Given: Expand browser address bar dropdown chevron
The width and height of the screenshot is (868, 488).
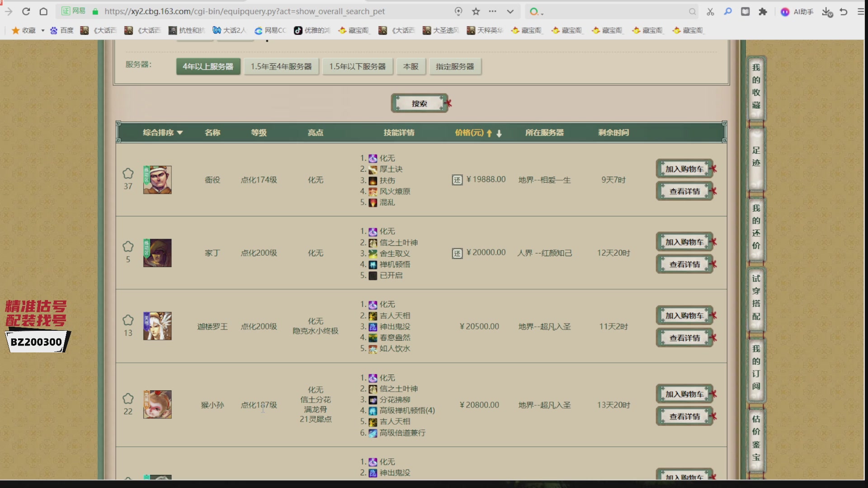Looking at the screenshot, I should [510, 12].
